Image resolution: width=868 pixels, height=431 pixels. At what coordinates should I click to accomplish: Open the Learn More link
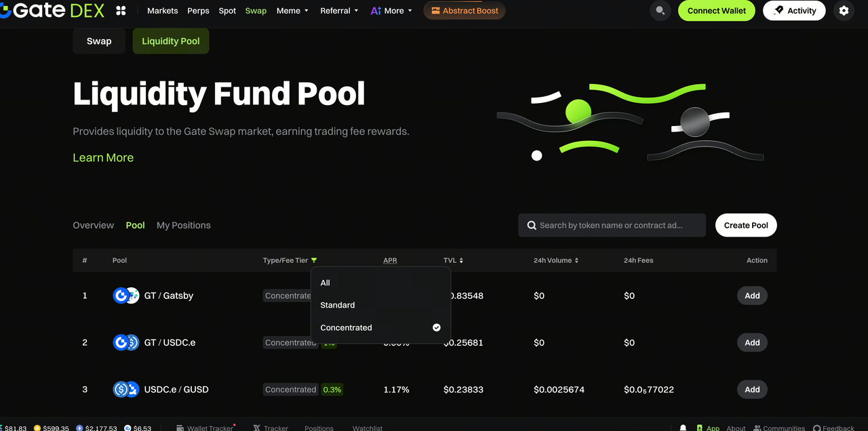[103, 157]
